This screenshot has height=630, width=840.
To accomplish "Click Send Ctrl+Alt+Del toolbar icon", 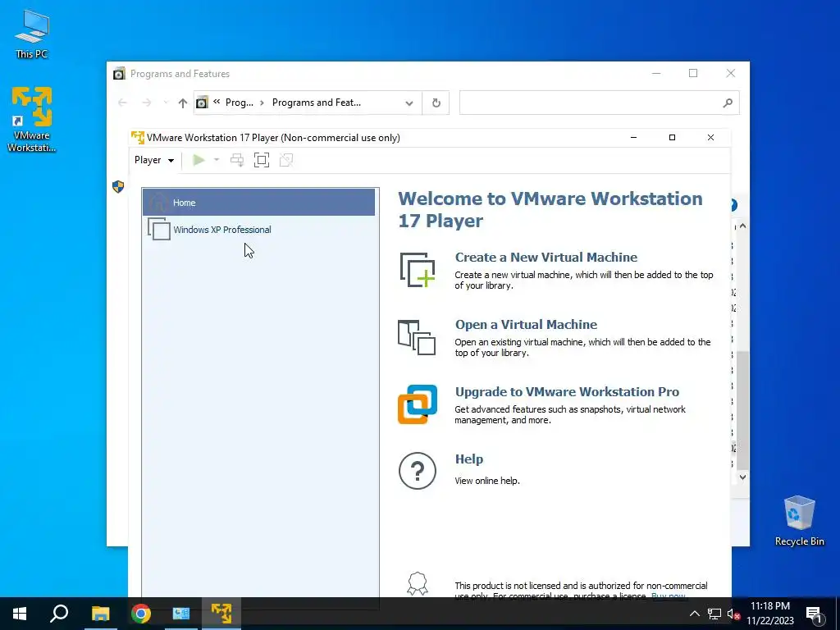I will [237, 160].
